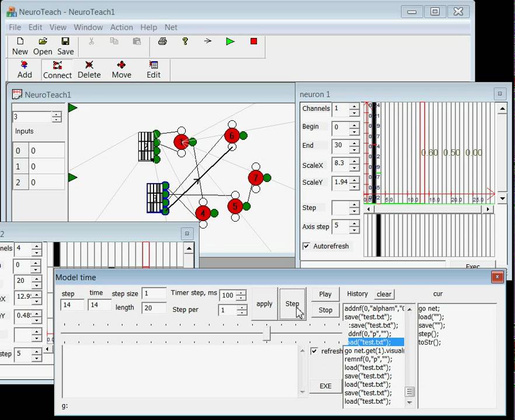Screen dimensions: 515x420
Task: Click the Copy toolbar icon
Action: coord(114,41)
